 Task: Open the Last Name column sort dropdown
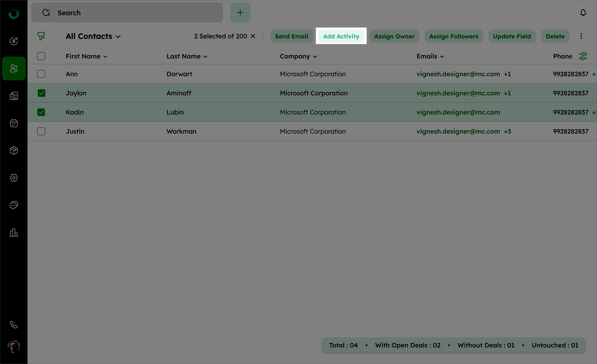pyautogui.click(x=205, y=57)
